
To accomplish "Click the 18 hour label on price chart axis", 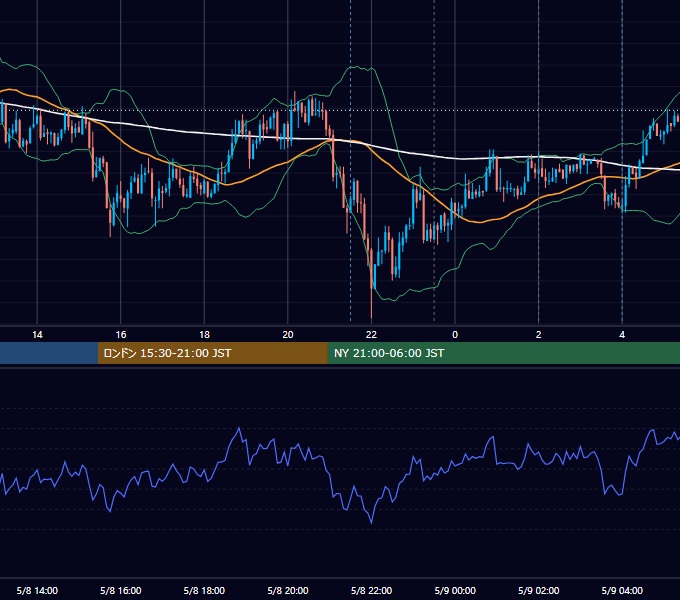I will (x=204, y=335).
